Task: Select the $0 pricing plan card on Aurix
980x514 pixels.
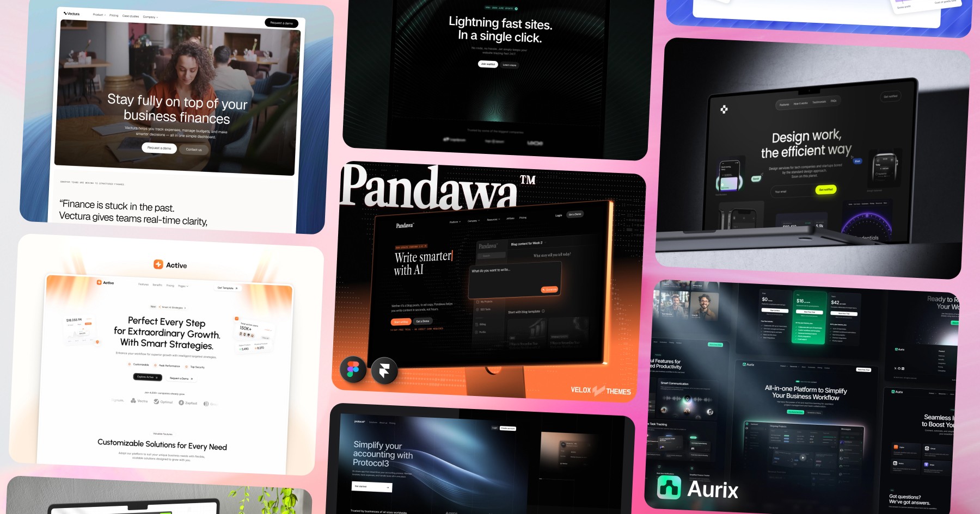Action: (x=775, y=315)
